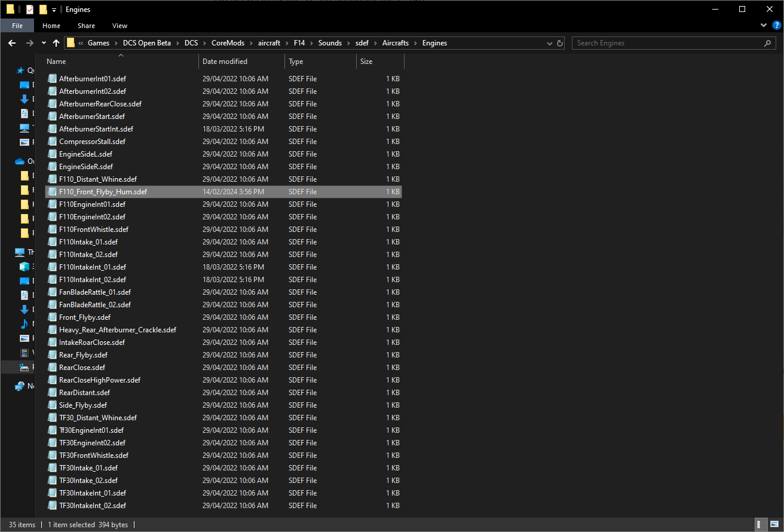Navigate to F14 in the breadcrumb
Image resolution: width=784 pixels, height=532 pixels.
pyautogui.click(x=299, y=43)
